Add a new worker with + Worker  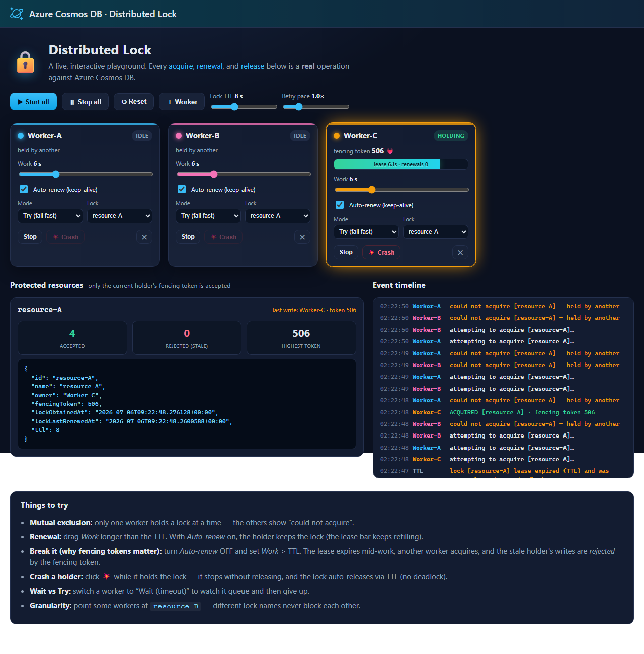tap(182, 102)
